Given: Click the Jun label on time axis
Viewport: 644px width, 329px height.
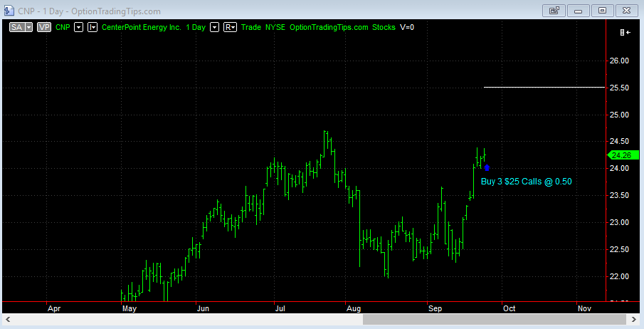Looking at the screenshot, I should [203, 308].
